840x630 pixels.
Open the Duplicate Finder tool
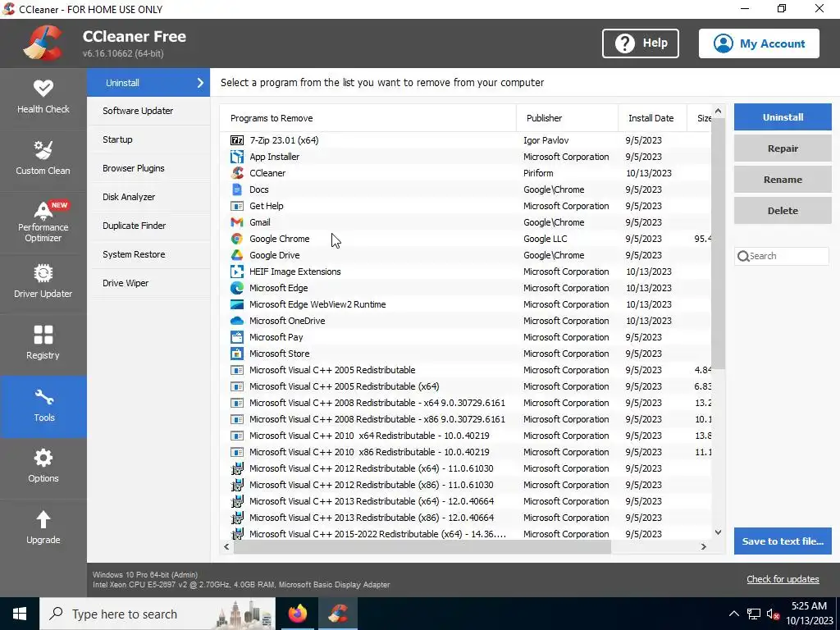click(x=148, y=226)
